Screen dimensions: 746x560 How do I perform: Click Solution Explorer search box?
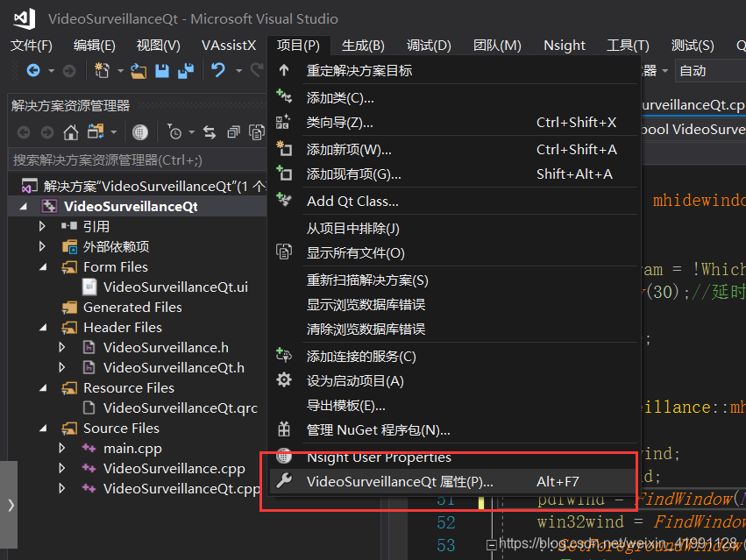(138, 160)
